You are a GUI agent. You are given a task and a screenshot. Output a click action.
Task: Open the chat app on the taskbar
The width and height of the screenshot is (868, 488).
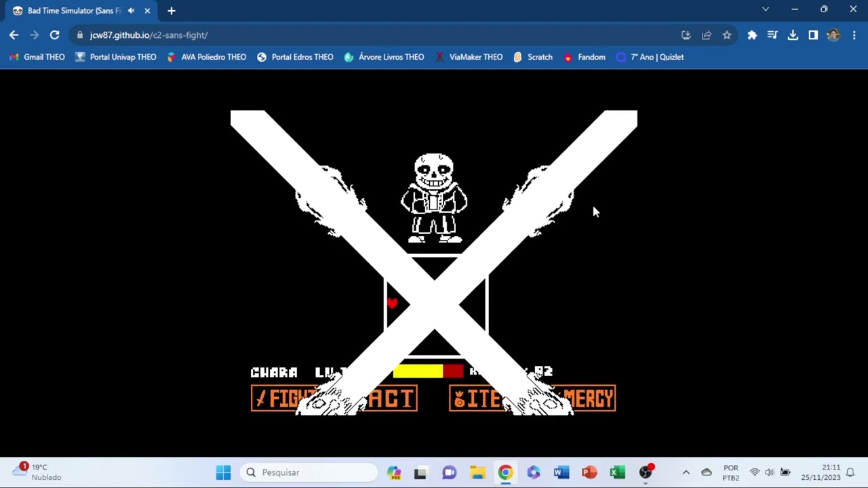pyautogui.click(x=449, y=472)
